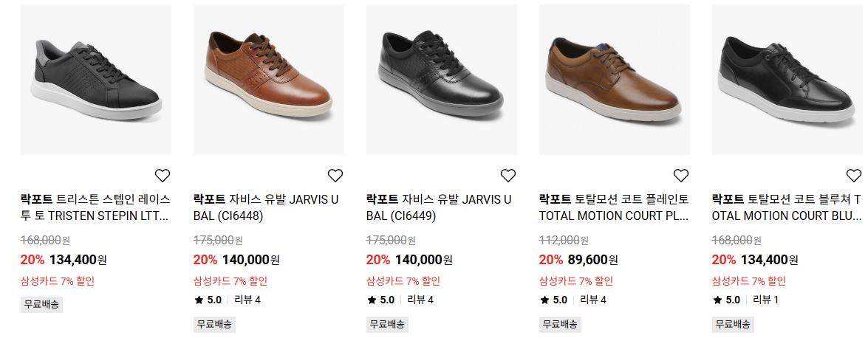Click the 134,400원 price of Tristen Stepin
Viewport: 868px width, 355px height.
(78, 259)
